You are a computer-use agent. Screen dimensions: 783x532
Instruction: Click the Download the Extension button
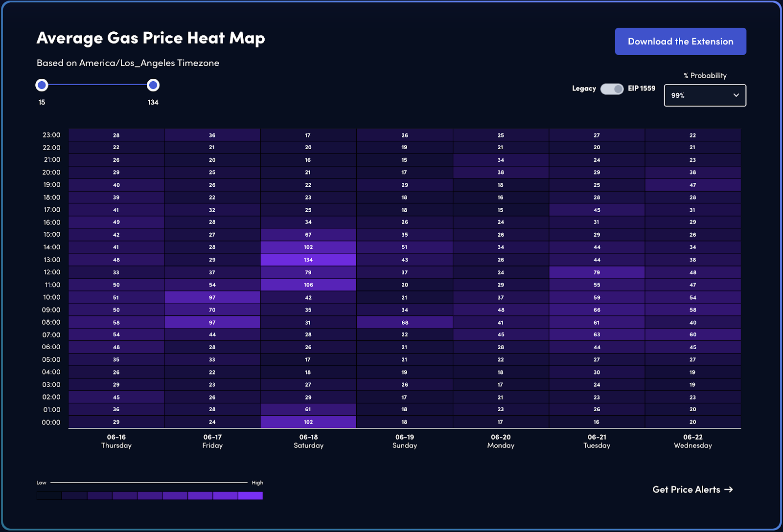tap(680, 42)
